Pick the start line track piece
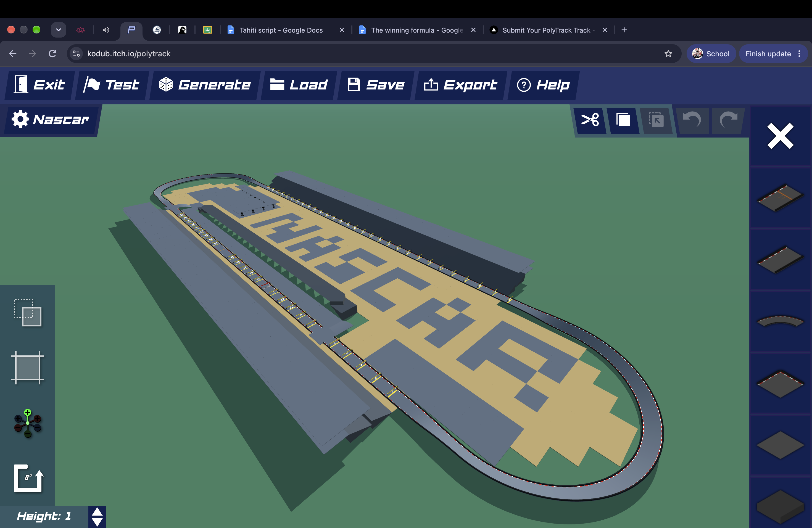Screen dimensions: 812x528 pos(780,197)
